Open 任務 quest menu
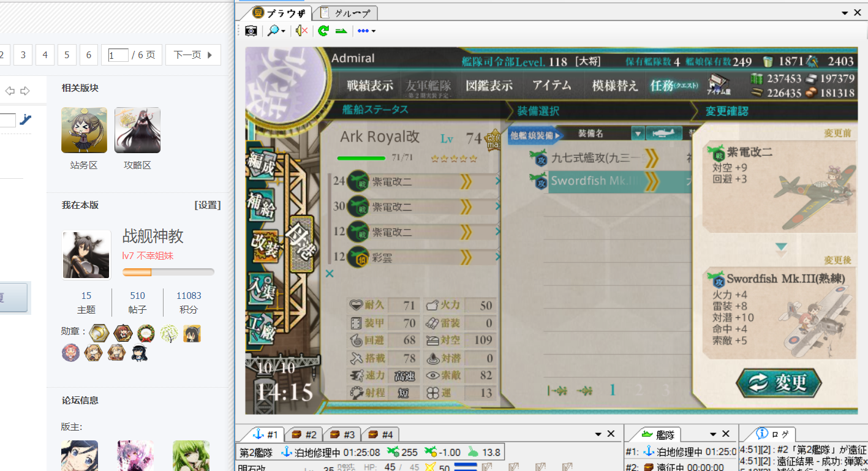 click(674, 86)
